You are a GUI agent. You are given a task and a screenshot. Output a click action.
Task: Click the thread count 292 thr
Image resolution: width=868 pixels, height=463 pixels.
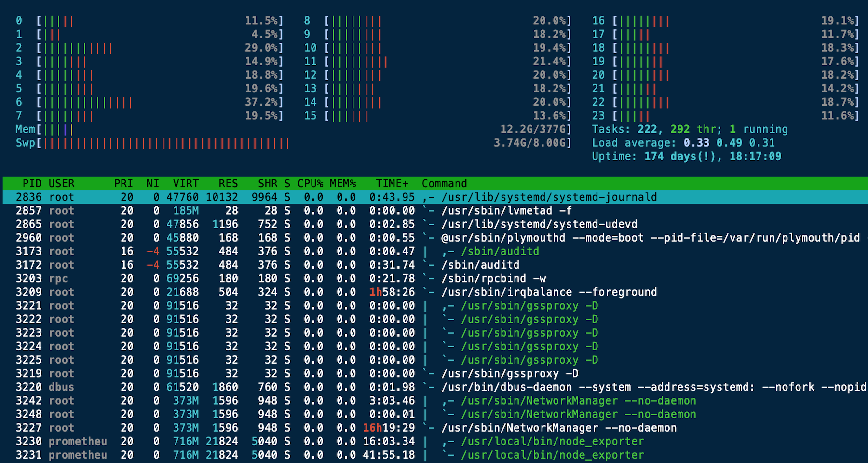click(693, 129)
